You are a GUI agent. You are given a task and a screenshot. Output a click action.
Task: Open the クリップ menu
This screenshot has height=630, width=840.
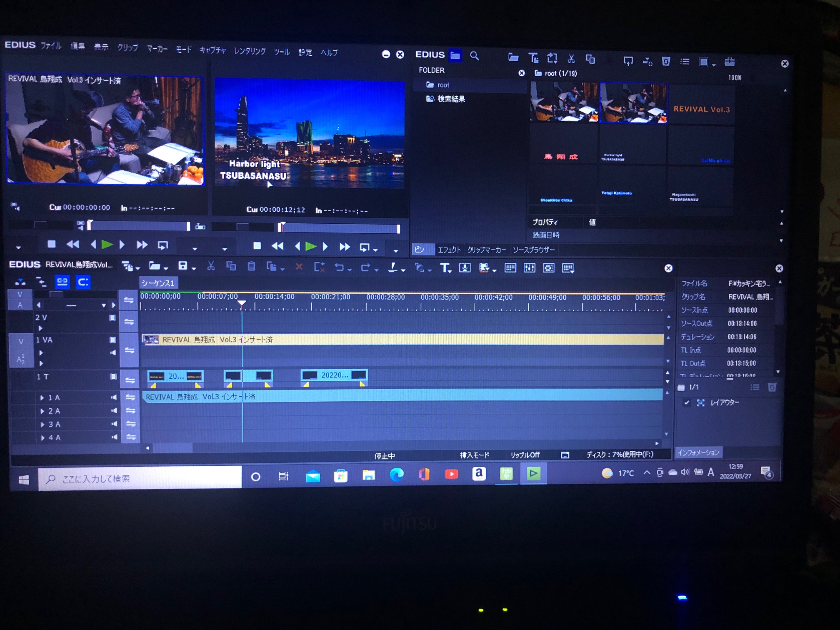127,47
